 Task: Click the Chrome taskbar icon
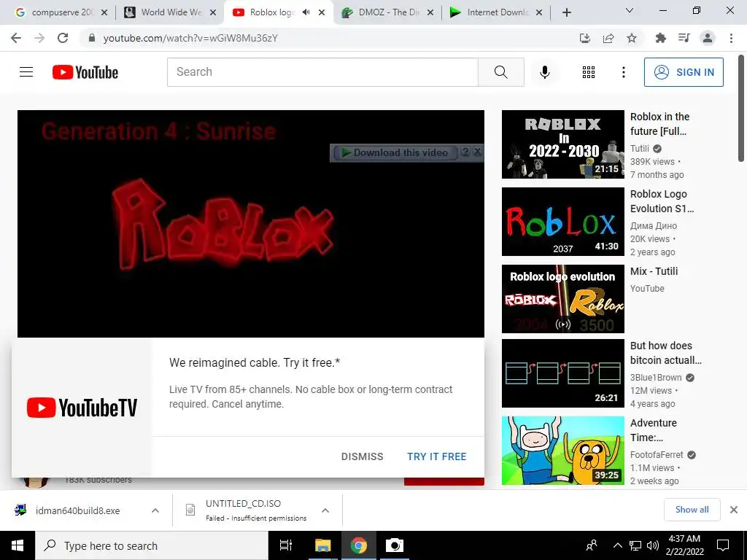tap(358, 545)
